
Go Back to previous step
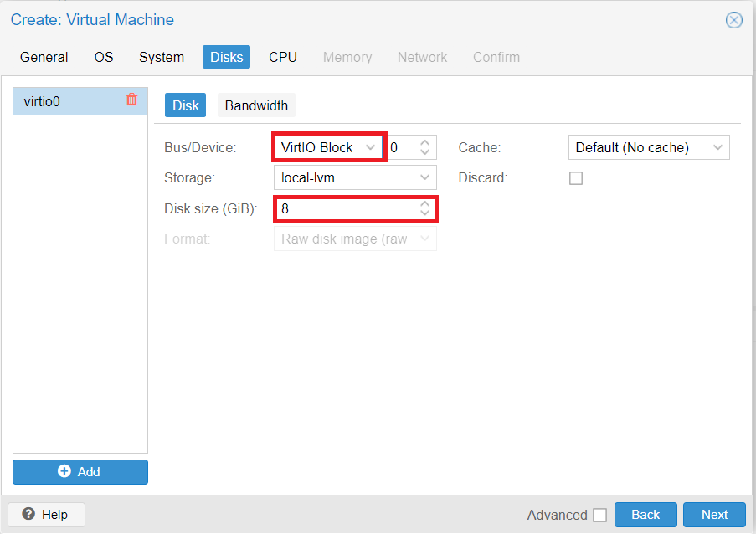coord(645,515)
